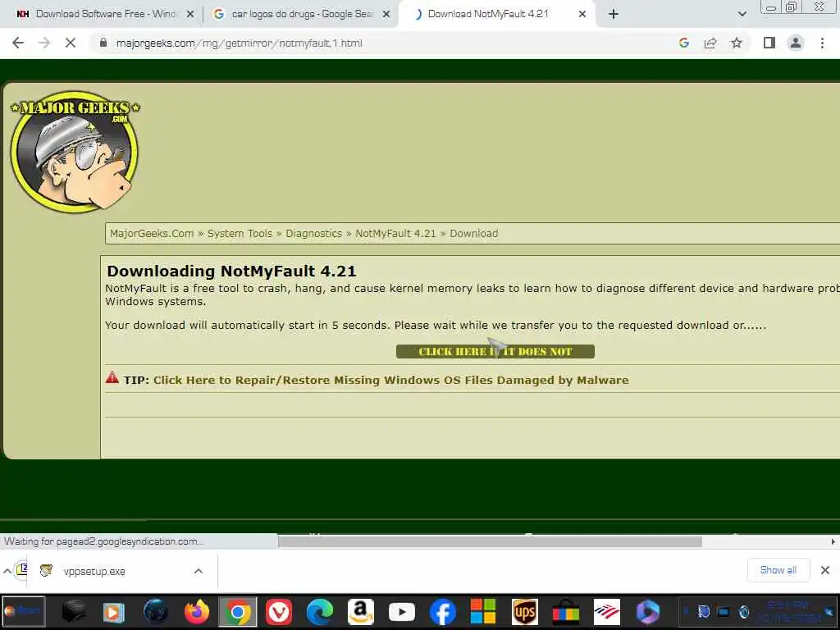Close the NotMyFault download tab
Image resolution: width=840 pixels, height=630 pixels.
coord(582,15)
